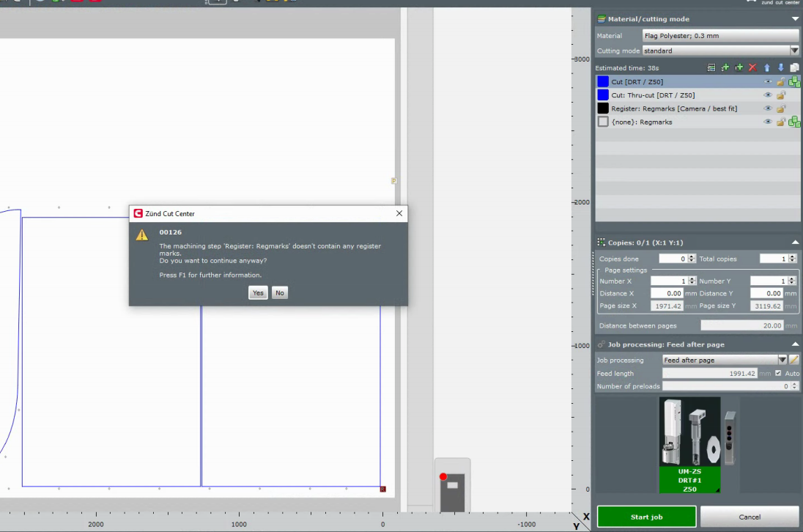Viewport: 803px width, 532px height.
Task: Click the copy layers icon
Action: 794,67
